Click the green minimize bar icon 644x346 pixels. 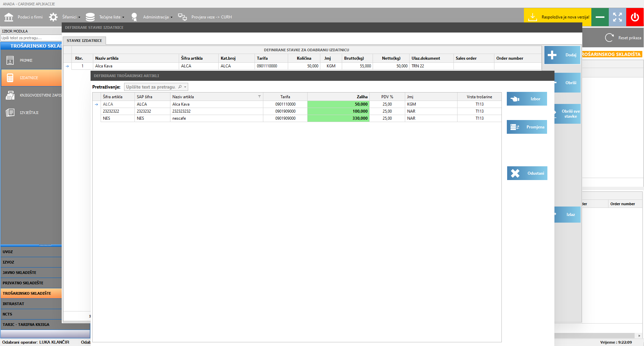600,17
